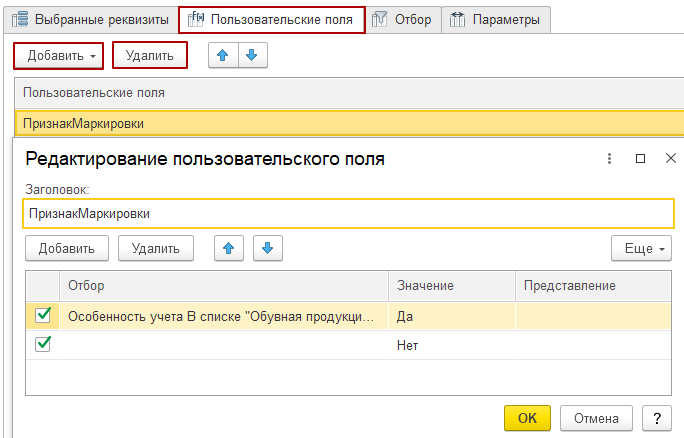Uncheck the checkbox in the Особенность учета row

click(43, 315)
